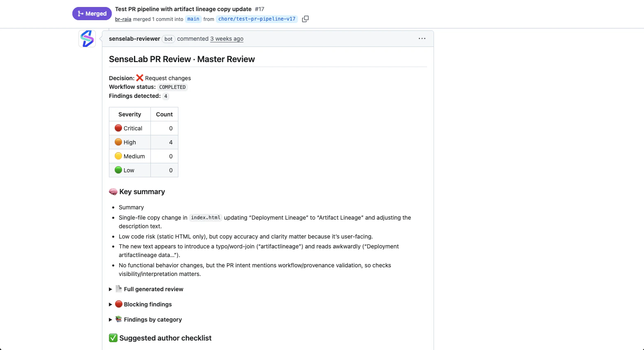Click the red X decision icon
The height and width of the screenshot is (350, 644).
140,78
